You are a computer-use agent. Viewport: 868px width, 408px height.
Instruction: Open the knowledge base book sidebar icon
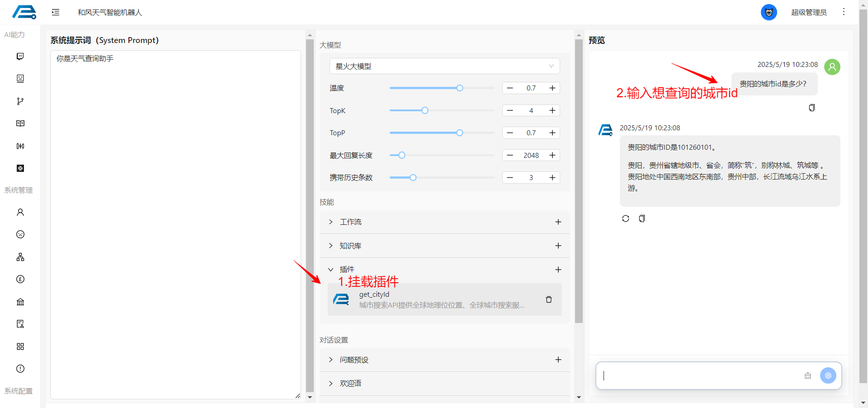pos(20,123)
